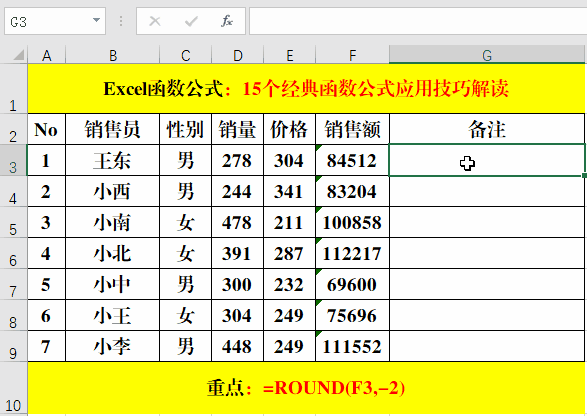
Task: Select row 1 header
Action: pos(13,89)
